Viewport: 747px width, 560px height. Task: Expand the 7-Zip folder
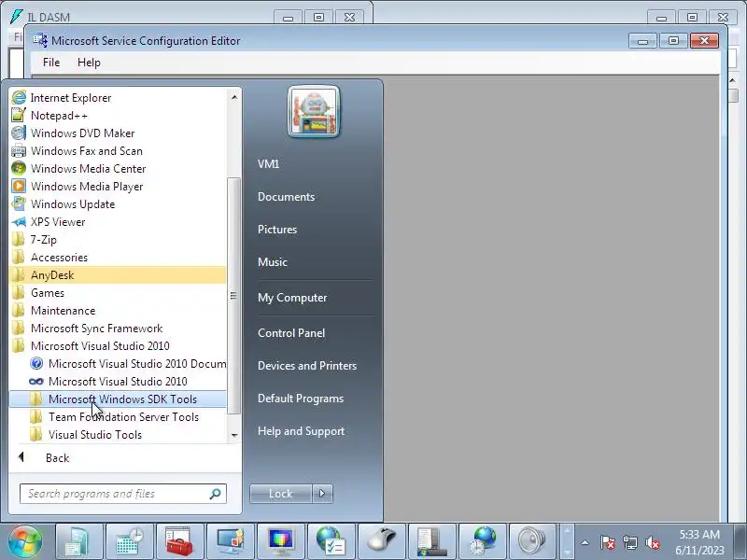pos(118,240)
